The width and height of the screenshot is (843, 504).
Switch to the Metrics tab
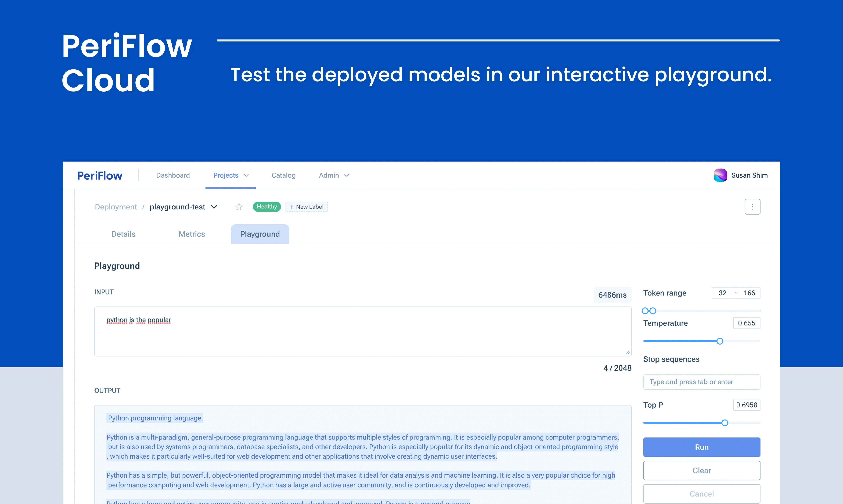tap(192, 234)
